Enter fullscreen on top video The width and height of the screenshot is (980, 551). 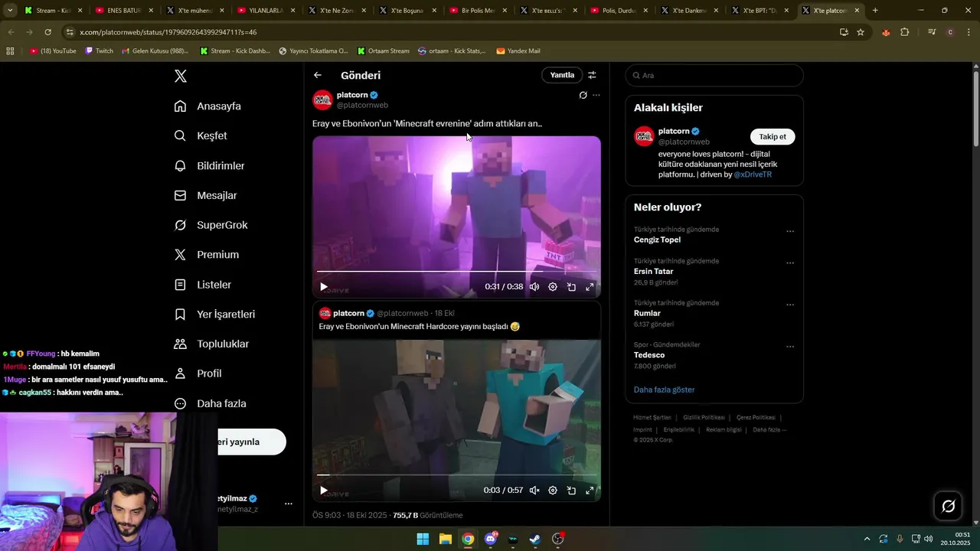pyautogui.click(x=590, y=287)
